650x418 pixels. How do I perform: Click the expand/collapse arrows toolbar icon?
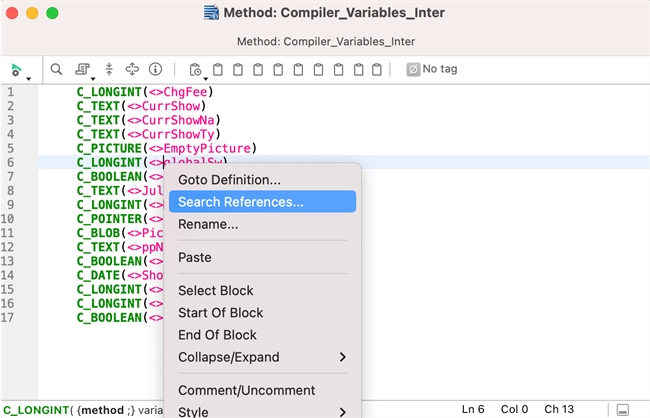click(109, 69)
